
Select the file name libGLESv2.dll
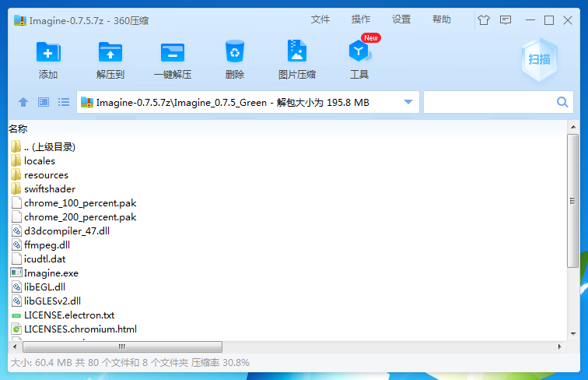coord(52,301)
